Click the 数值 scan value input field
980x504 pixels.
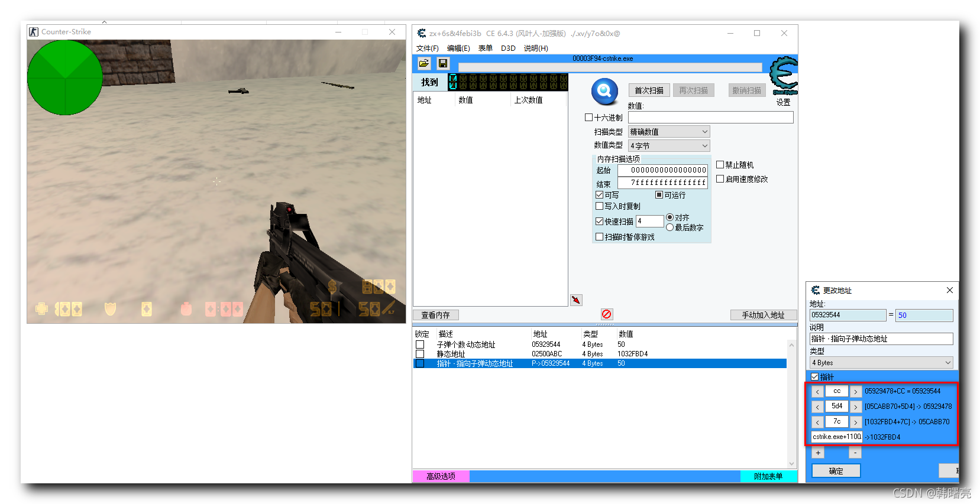(x=710, y=118)
